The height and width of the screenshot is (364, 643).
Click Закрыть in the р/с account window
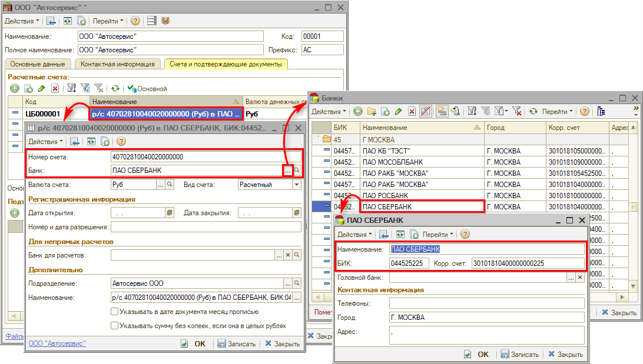coord(283,343)
